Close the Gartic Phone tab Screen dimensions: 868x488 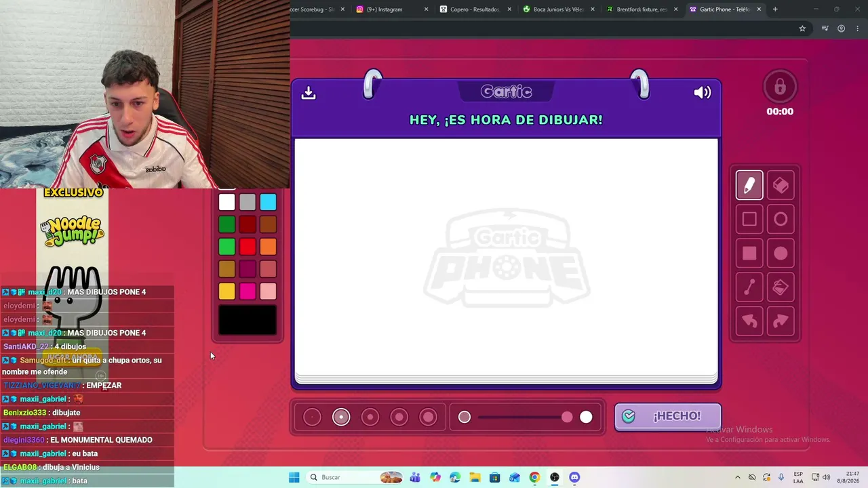pos(759,9)
